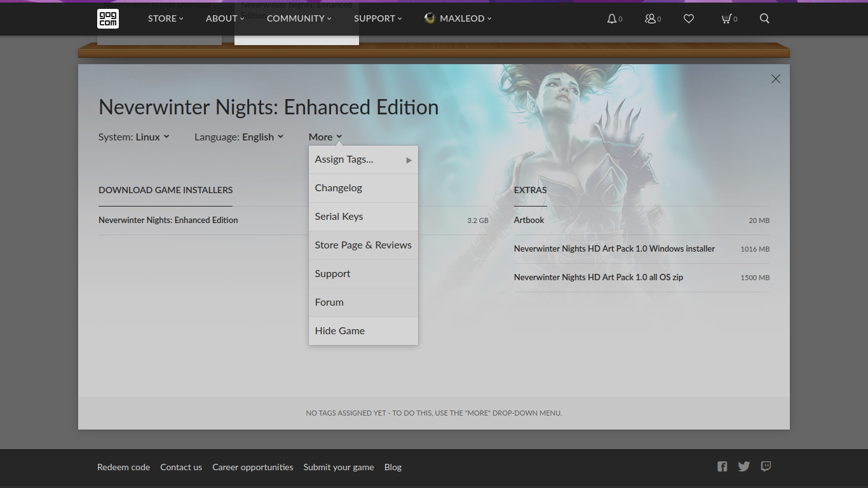Viewport: 868px width, 488px height.
Task: Open the STORE dropdown menu
Action: 165,18
